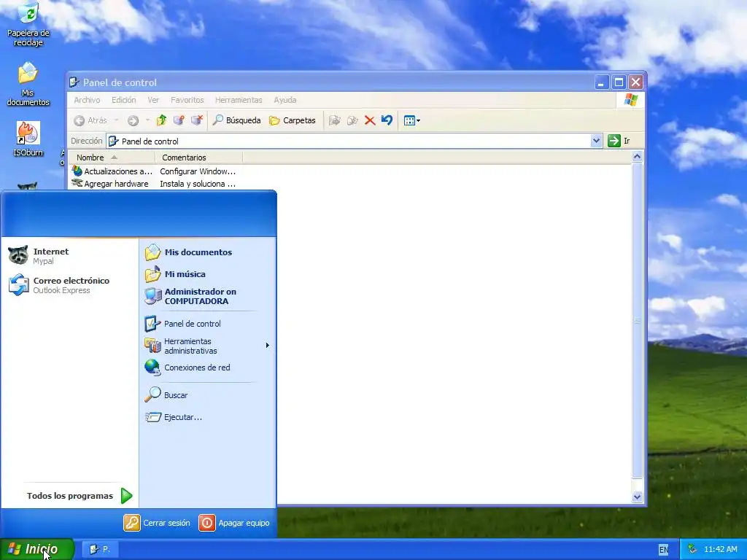This screenshot has height=560, width=747.
Task: Click the 11:42 AM taskbar clock
Action: (720, 549)
